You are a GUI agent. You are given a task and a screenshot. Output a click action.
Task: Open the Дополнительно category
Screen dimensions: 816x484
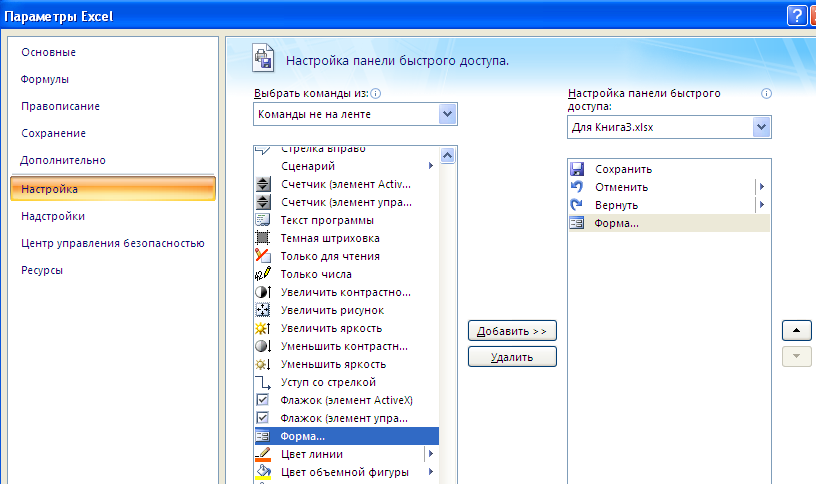pyautogui.click(x=62, y=160)
